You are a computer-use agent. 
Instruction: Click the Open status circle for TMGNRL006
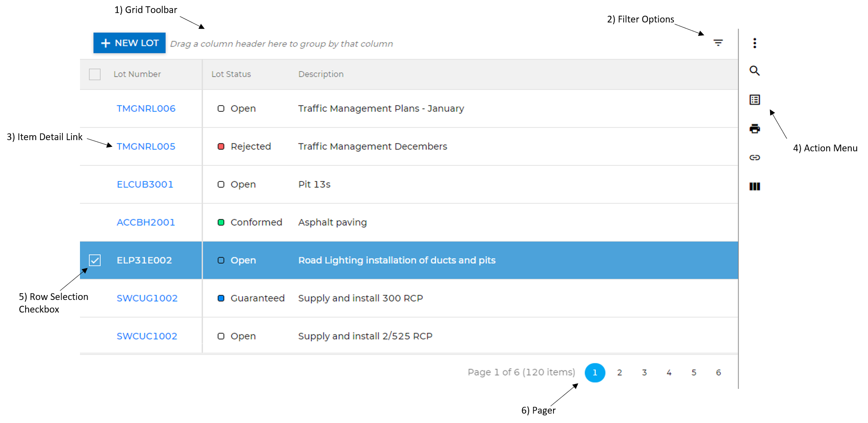[221, 108]
